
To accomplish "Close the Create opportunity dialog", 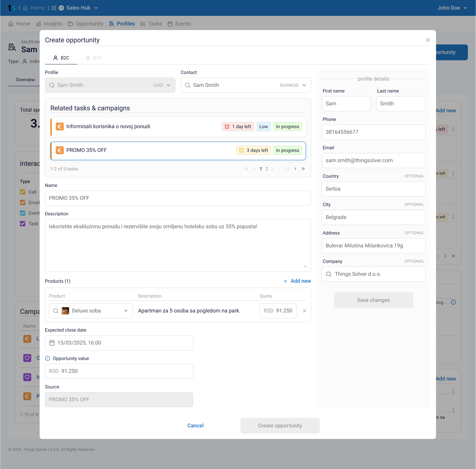I will pyautogui.click(x=428, y=40).
